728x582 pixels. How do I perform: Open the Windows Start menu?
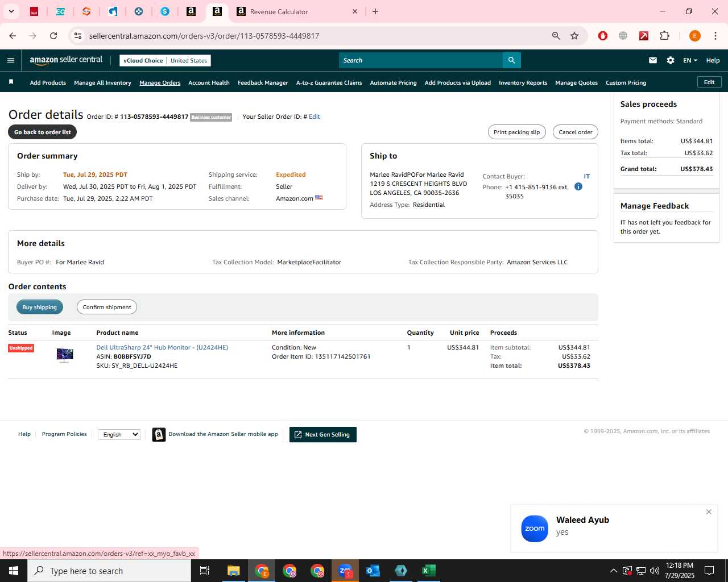14,571
